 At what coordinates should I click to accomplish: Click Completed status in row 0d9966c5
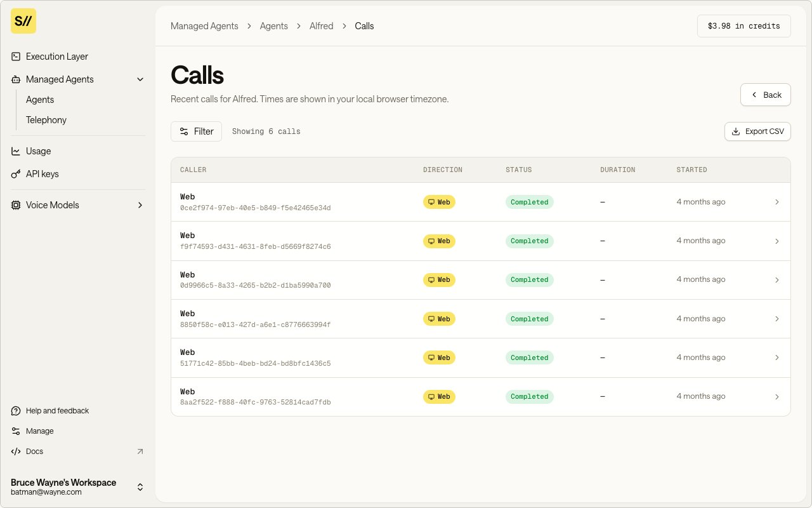pyautogui.click(x=530, y=280)
